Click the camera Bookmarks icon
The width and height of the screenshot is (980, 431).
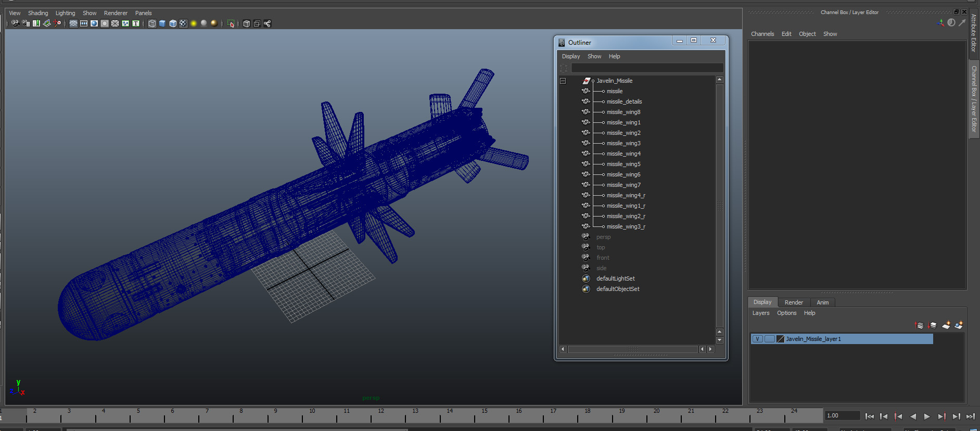(x=36, y=23)
